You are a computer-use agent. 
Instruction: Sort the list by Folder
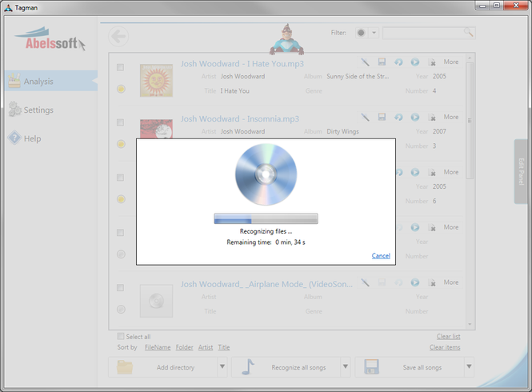(184, 347)
